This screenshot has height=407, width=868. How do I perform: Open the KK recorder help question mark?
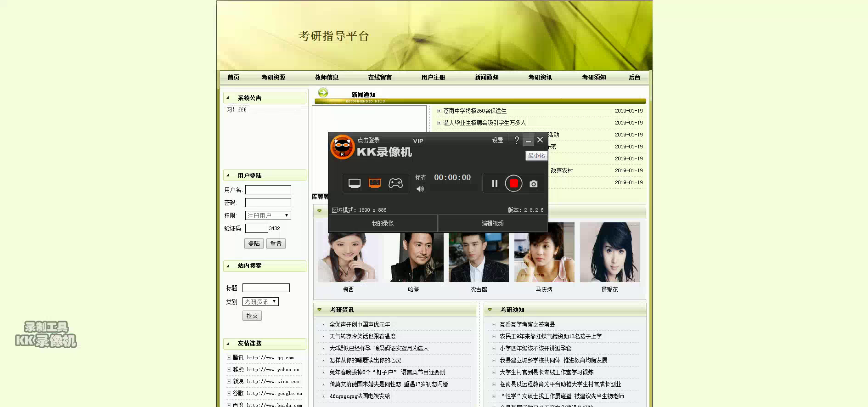517,140
